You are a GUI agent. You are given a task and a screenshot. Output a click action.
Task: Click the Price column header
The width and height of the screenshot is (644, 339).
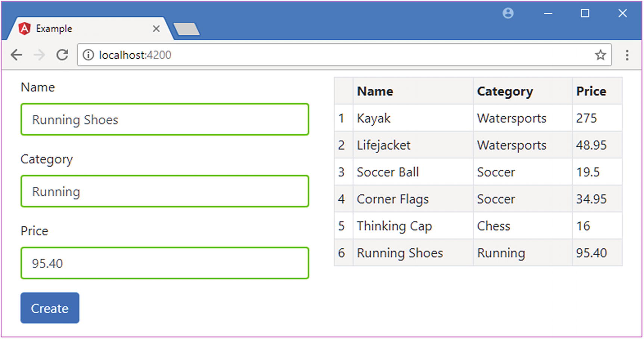pos(591,91)
